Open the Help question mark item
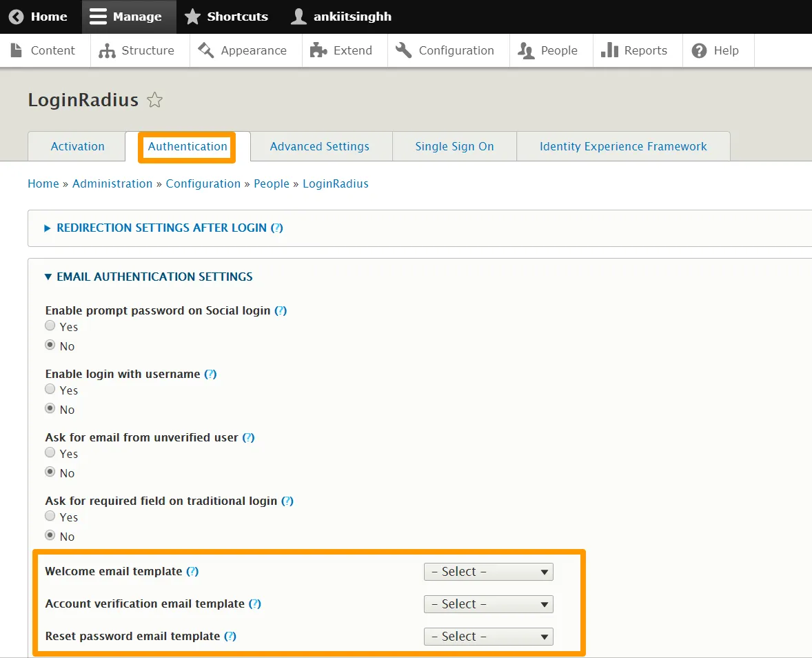812x658 pixels. click(715, 50)
